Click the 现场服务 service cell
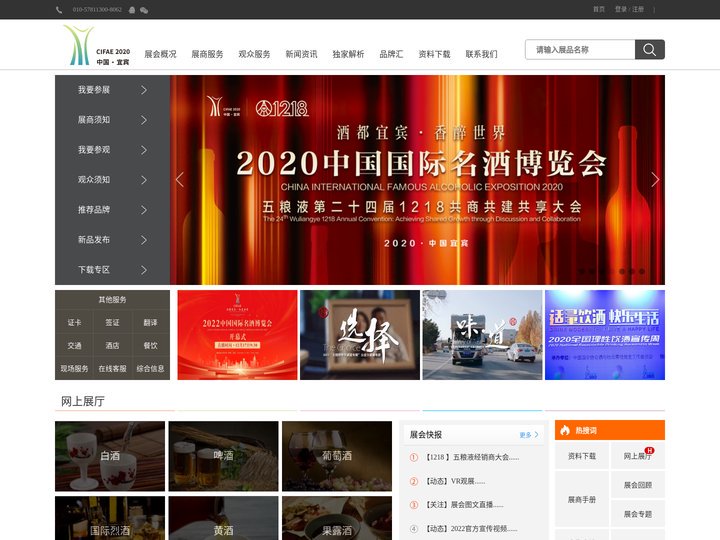This screenshot has width=720, height=540. pos(74,368)
